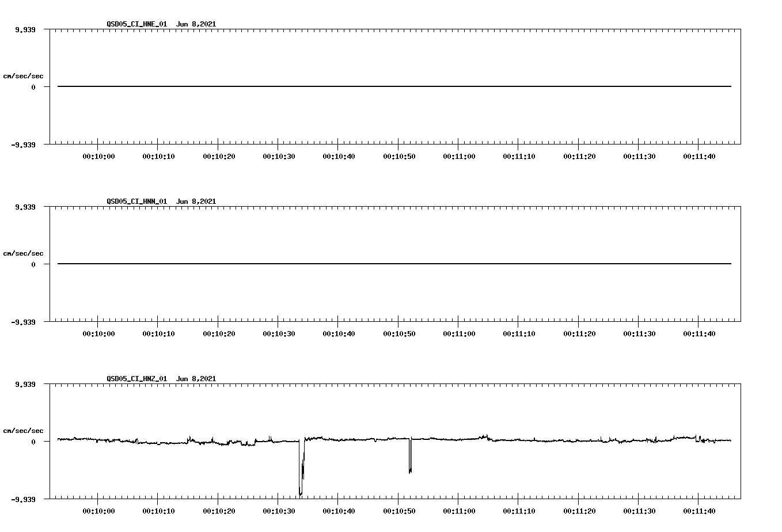Image resolution: width=782 pixels, height=532 pixels.
Task: Click the top 9.939 value of the HNZ plot
Action: click(25, 384)
